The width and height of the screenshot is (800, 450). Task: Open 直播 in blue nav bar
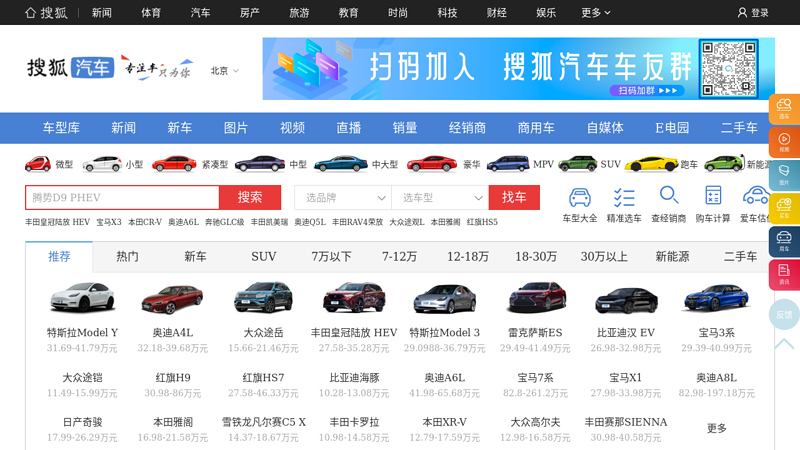[x=348, y=128]
